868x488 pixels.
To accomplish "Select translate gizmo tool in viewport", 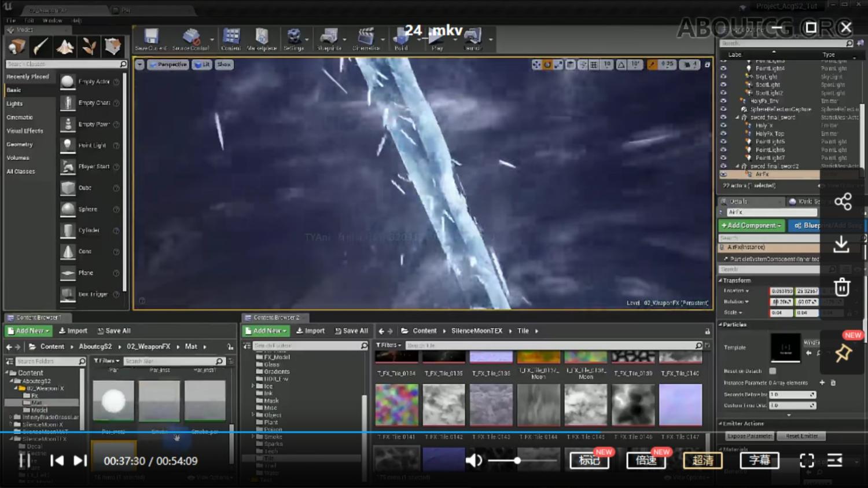I will tap(536, 65).
